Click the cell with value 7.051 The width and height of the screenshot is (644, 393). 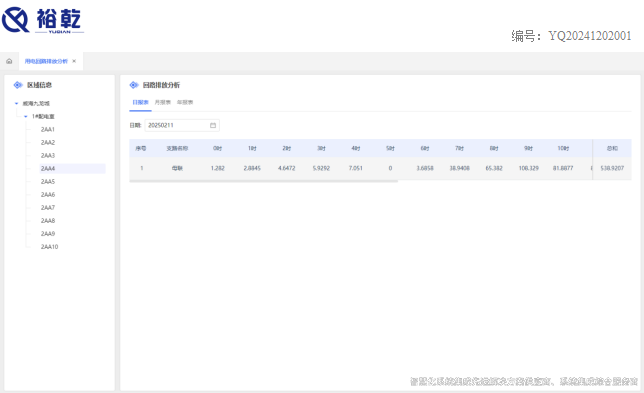click(356, 168)
